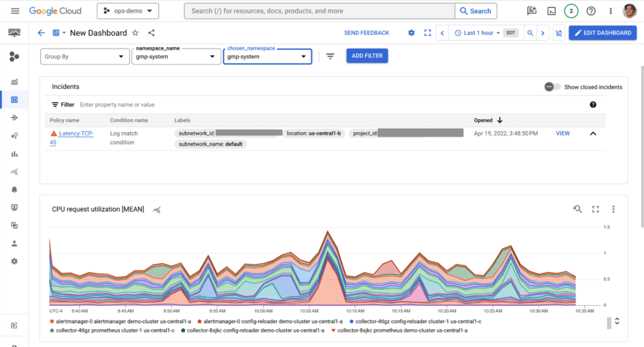Click SEND FEEDBACK link
Viewport: 644px width, 347px height.
coord(367,33)
